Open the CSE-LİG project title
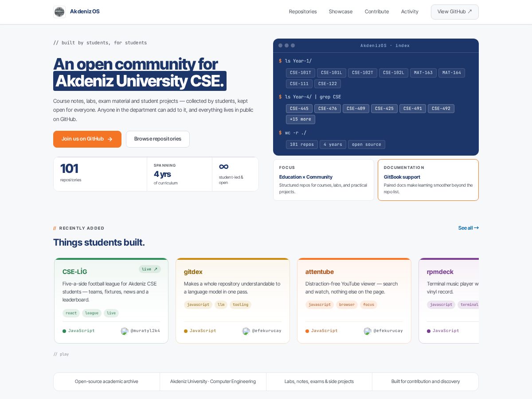The height and width of the screenshot is (399, 532). pos(75,272)
